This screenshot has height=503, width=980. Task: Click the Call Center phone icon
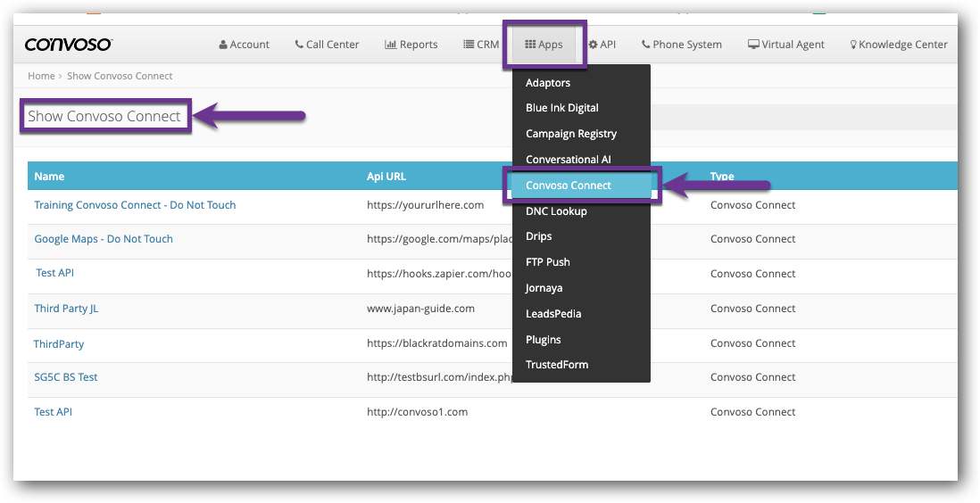[299, 45]
